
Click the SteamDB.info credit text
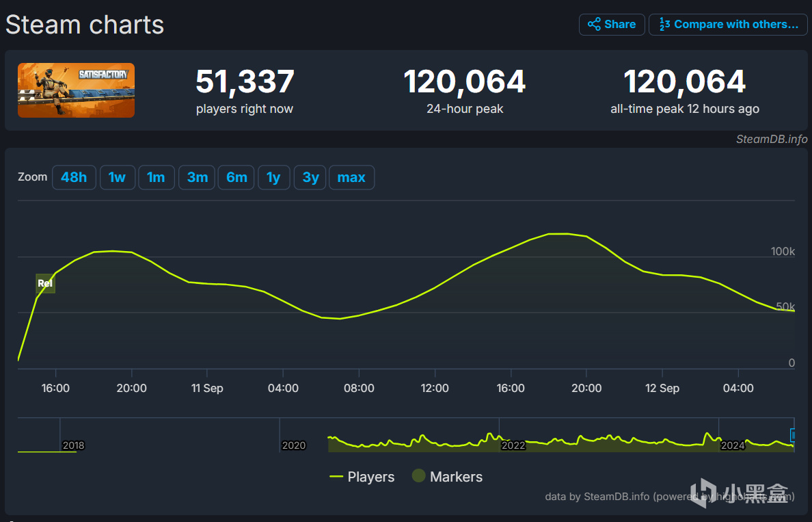tap(772, 139)
